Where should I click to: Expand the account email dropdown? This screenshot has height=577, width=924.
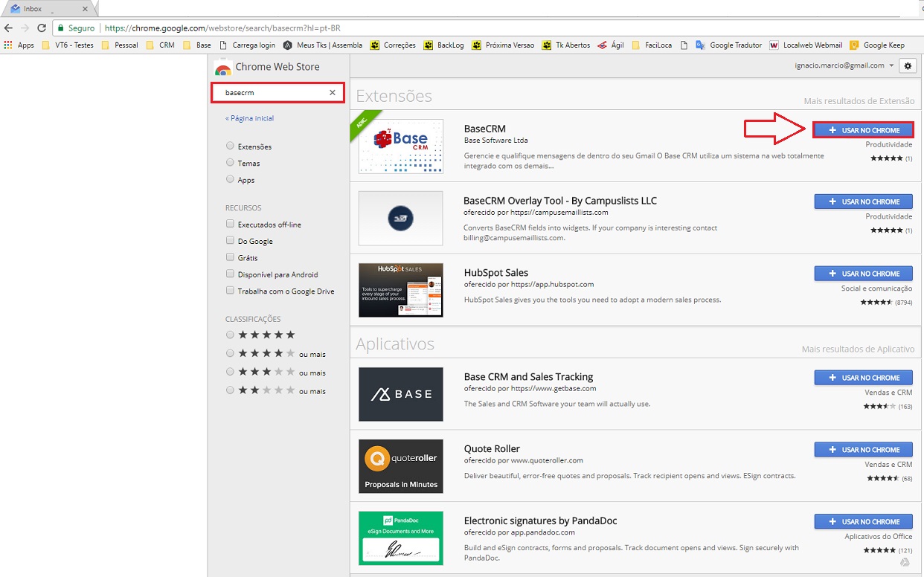(x=891, y=65)
